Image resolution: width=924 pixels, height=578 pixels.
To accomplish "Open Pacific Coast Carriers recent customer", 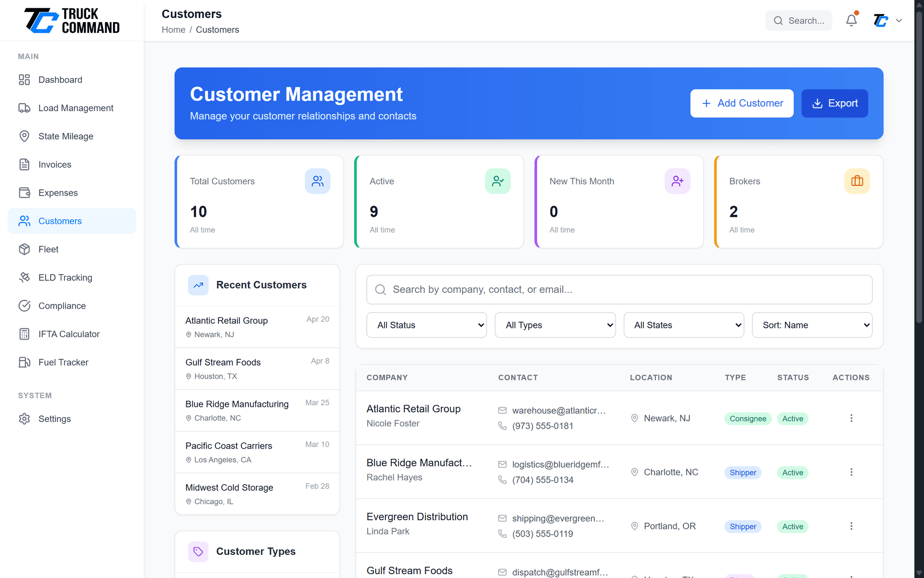I will [x=257, y=452].
